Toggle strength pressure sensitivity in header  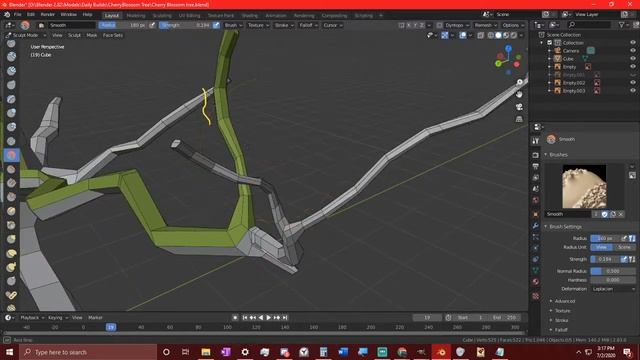(216, 25)
